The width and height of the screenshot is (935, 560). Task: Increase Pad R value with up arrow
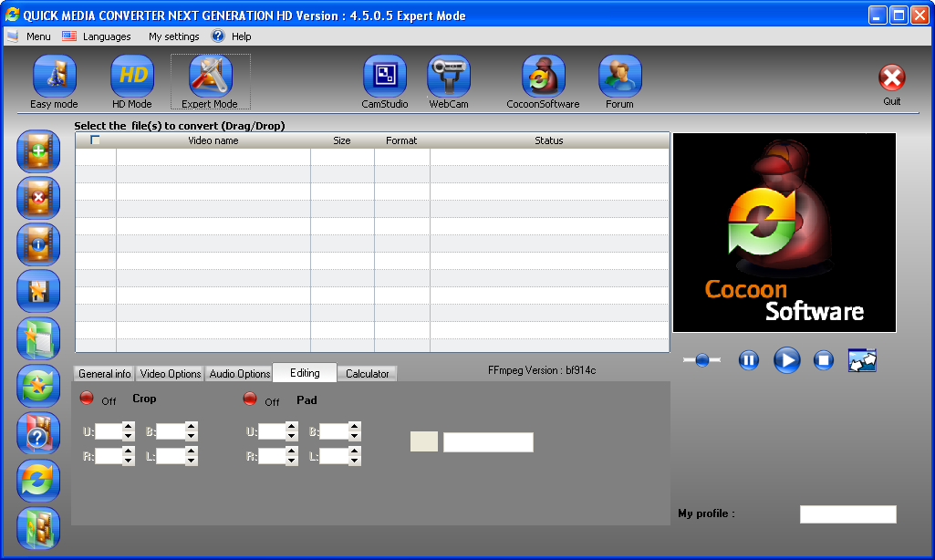point(292,451)
